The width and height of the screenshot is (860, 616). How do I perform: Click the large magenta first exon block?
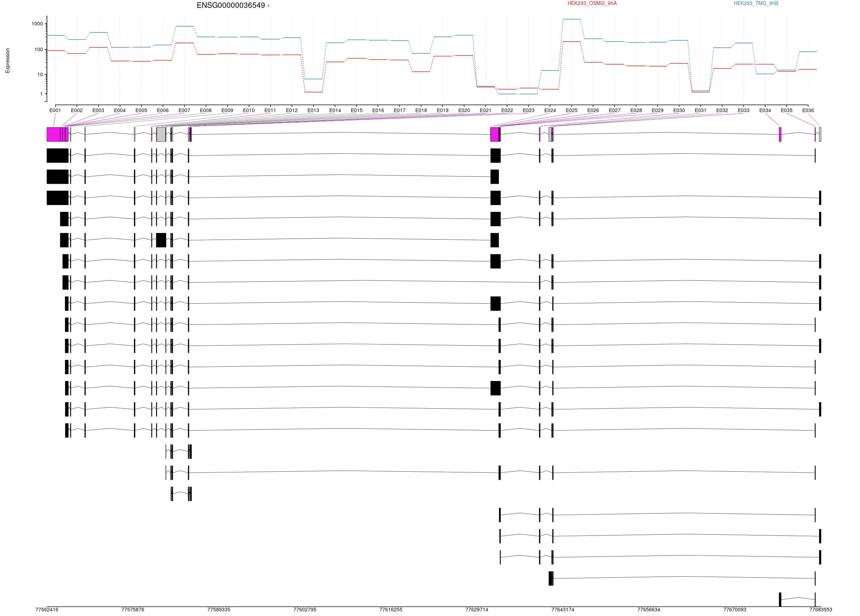(x=53, y=135)
